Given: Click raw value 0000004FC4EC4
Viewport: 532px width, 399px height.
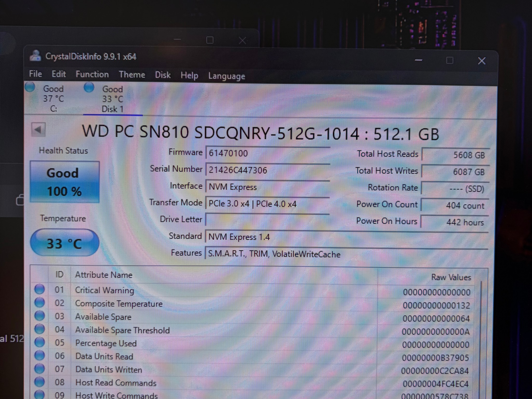Looking at the screenshot, I should [435, 384].
